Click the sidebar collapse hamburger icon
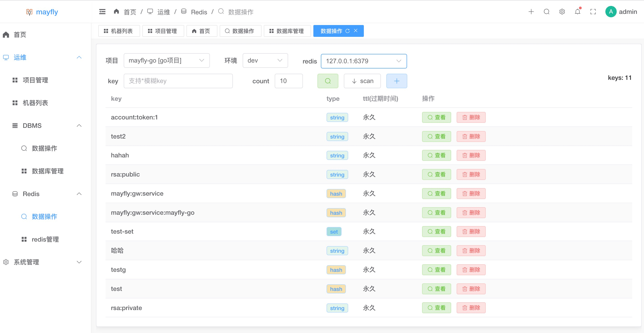This screenshot has height=333, width=644. tap(102, 12)
